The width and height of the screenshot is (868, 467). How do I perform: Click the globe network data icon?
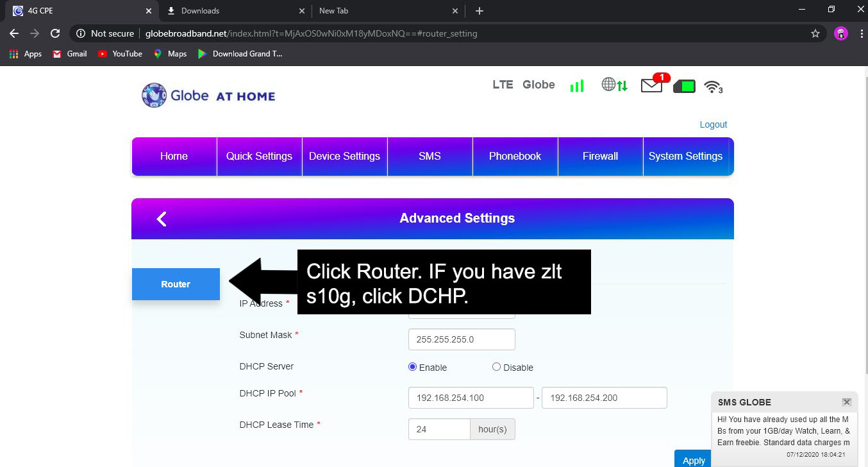pos(614,85)
